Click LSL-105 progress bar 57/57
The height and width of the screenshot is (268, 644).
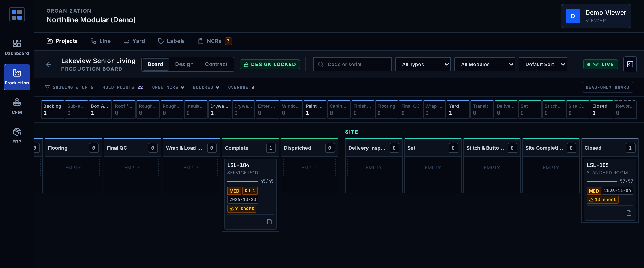point(602,181)
